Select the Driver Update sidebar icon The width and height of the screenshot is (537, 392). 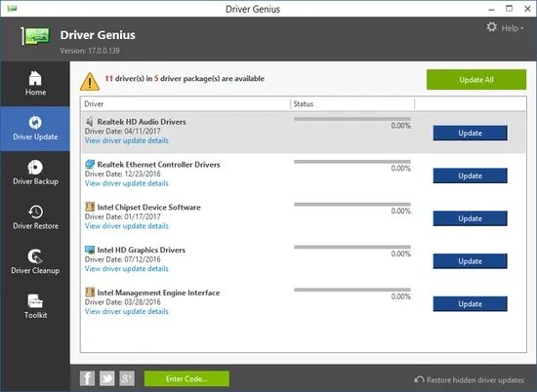click(x=35, y=123)
